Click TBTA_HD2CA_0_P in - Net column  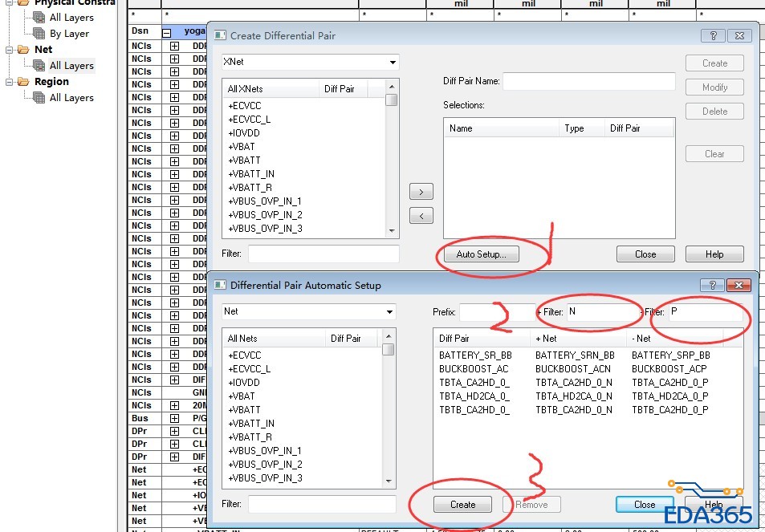click(x=669, y=396)
